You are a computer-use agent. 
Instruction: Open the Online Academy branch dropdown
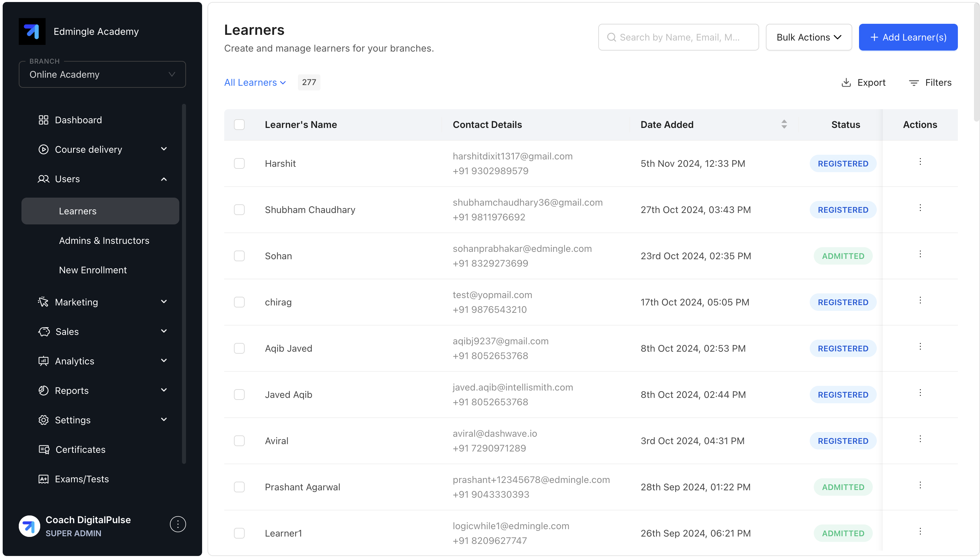[x=102, y=75]
